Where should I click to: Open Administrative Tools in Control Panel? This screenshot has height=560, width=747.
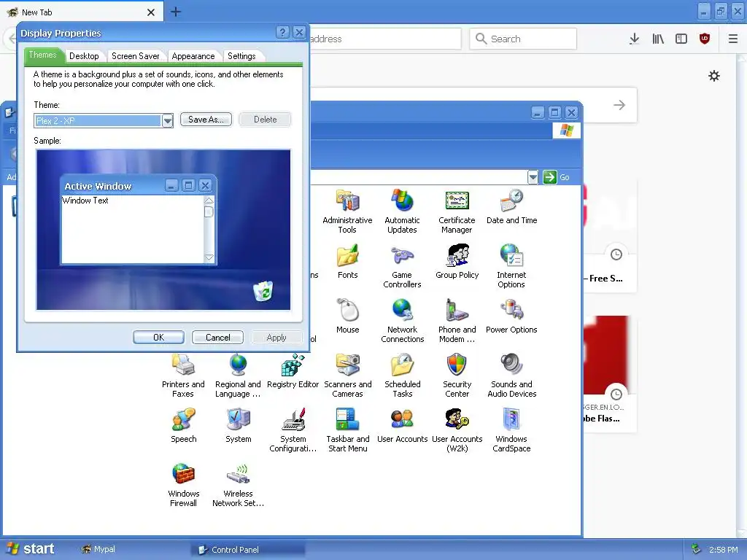point(347,201)
